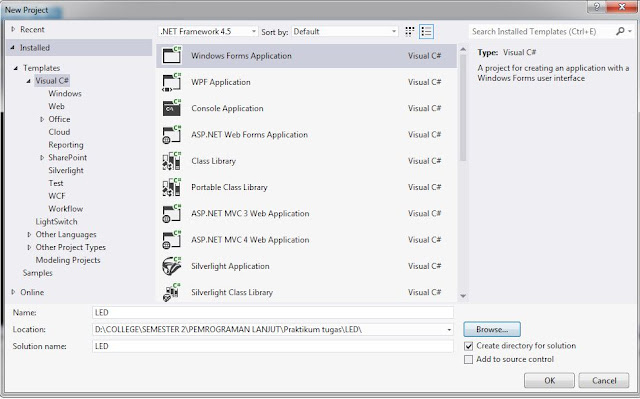Click the template list scroll up arrow
This screenshot has width=640, height=399.
[463, 49]
